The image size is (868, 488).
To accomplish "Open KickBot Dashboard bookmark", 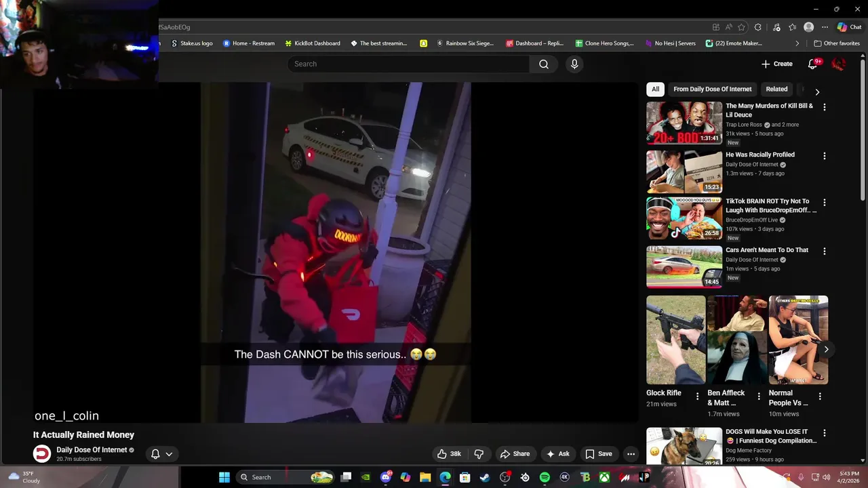I will [x=313, y=43].
